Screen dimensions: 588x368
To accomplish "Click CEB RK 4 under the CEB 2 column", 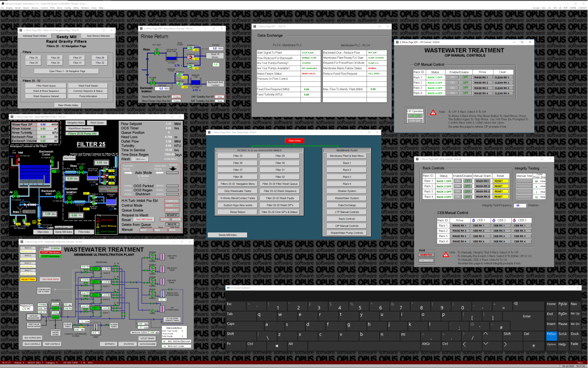I will (501, 241).
